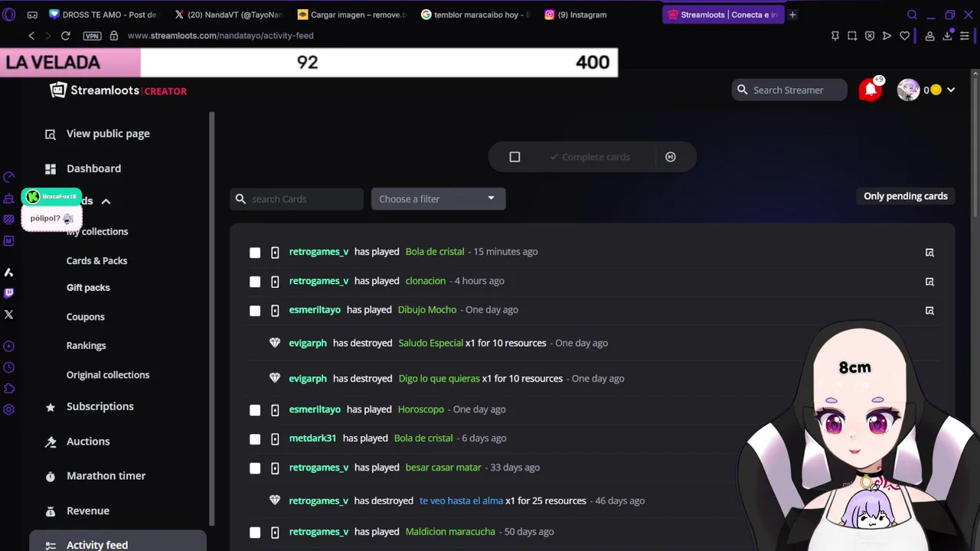This screenshot has width=980, height=551.
Task: Click the circular icon beside Complete cards
Action: pyautogui.click(x=671, y=157)
